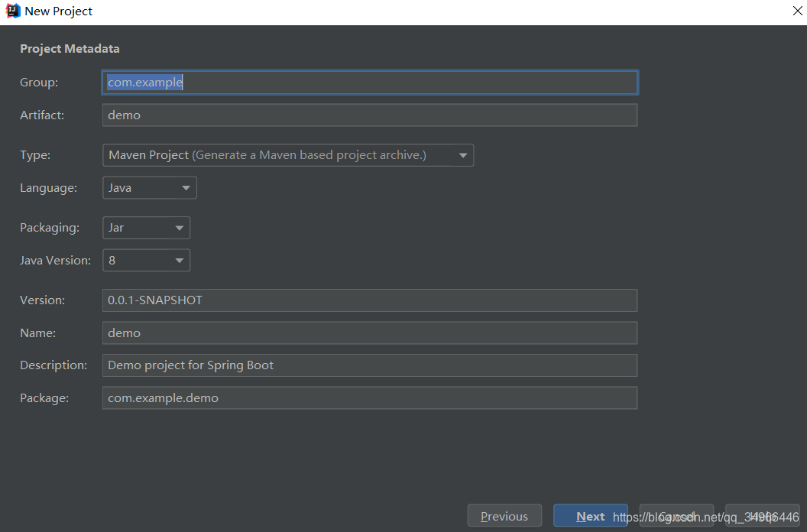Click into the Name field

coord(370,332)
